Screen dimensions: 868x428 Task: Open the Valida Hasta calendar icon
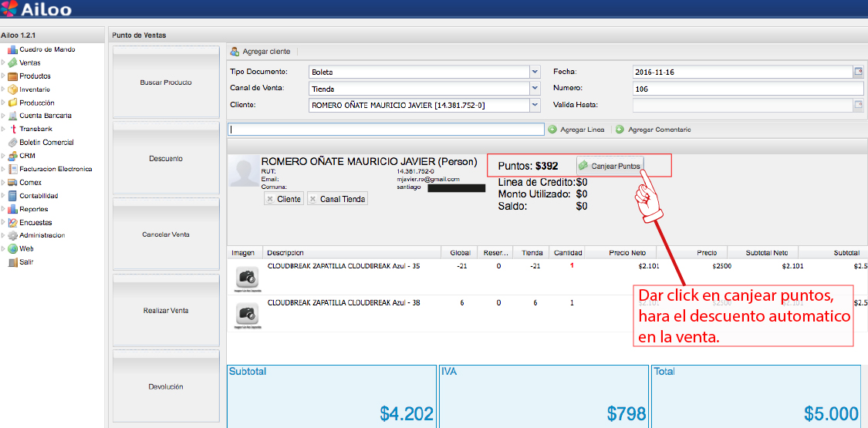(859, 104)
